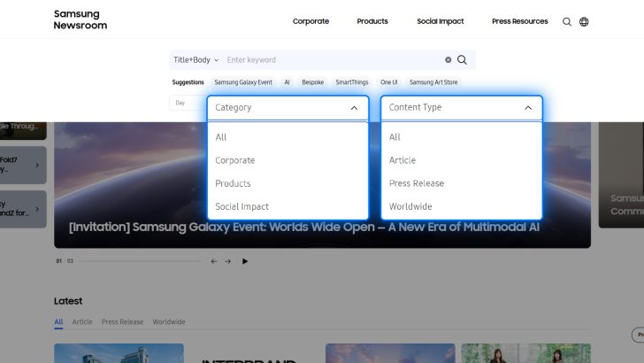Image resolution: width=644 pixels, height=363 pixels.
Task: Click the SmartThings suggestion tag
Action: (352, 82)
